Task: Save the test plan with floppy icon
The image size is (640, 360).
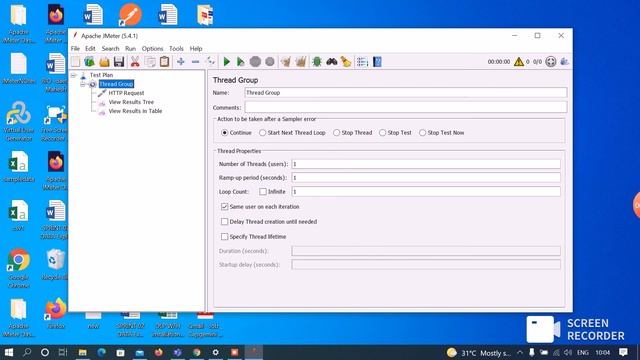Action: [x=119, y=62]
